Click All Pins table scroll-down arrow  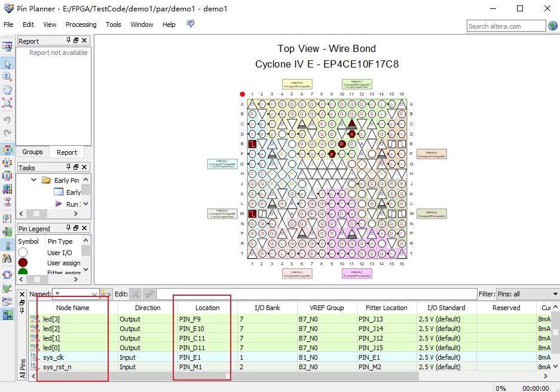pos(555,366)
